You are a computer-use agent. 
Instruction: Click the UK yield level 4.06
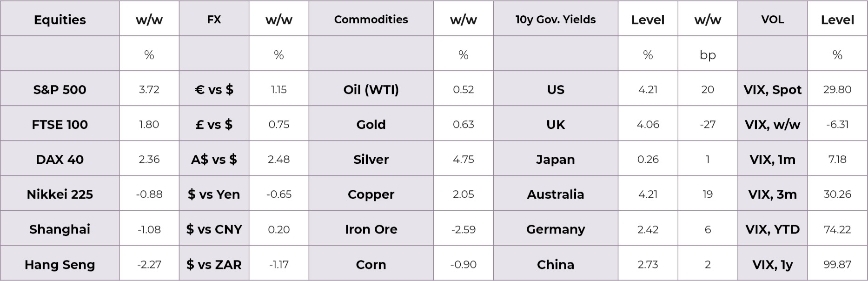[648, 124]
